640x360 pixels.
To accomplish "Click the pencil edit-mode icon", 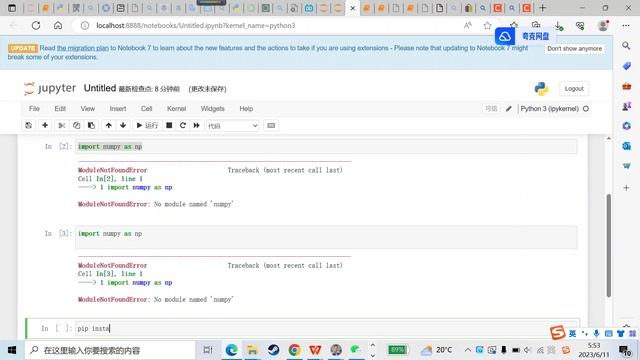I will [509, 109].
